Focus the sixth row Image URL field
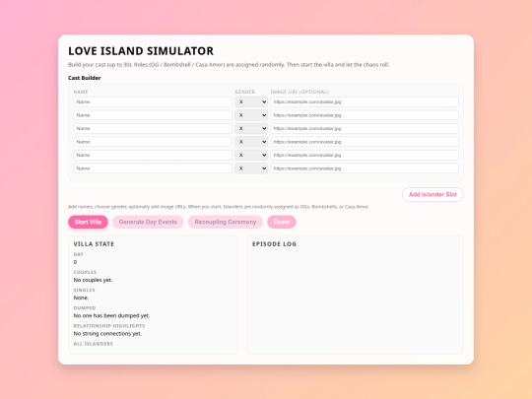The width and height of the screenshot is (532, 399). [365, 168]
